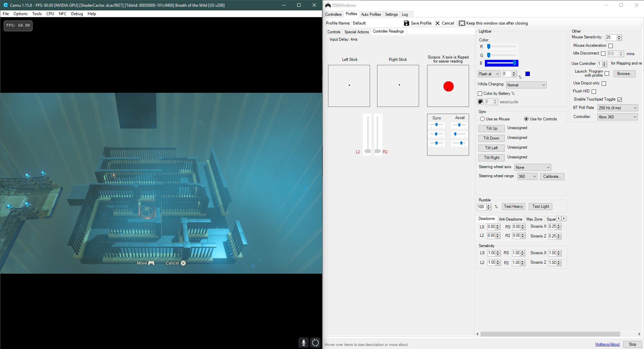
Task: Increase Mouse Sensitivity spinner value
Action: coord(619,36)
